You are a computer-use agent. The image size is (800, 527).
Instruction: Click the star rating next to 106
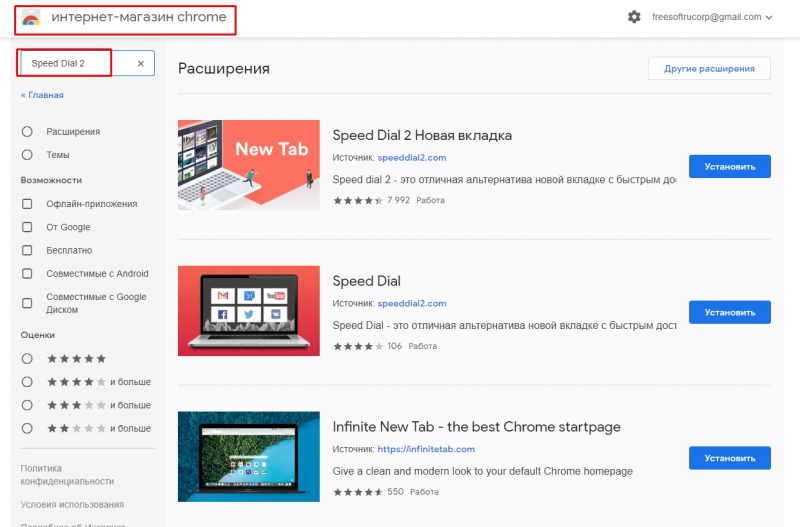click(358, 346)
